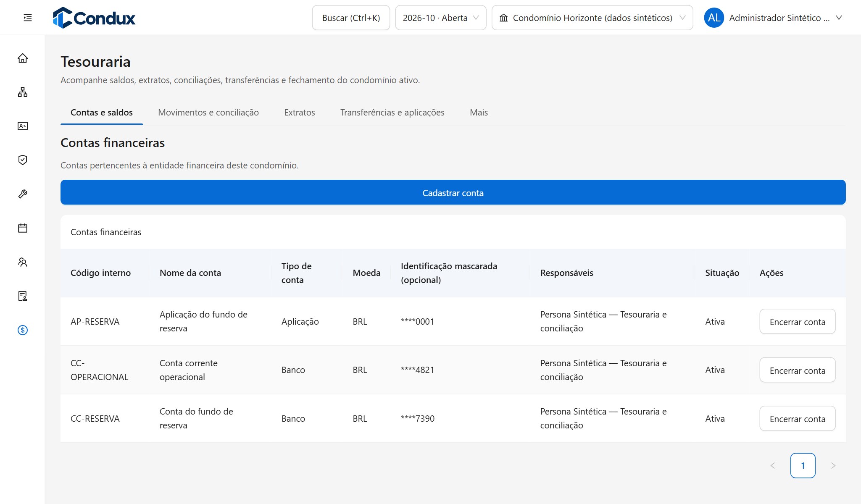This screenshot has height=504, width=861.
Task: Open the dollar treasury sidebar icon
Action: coord(23,330)
